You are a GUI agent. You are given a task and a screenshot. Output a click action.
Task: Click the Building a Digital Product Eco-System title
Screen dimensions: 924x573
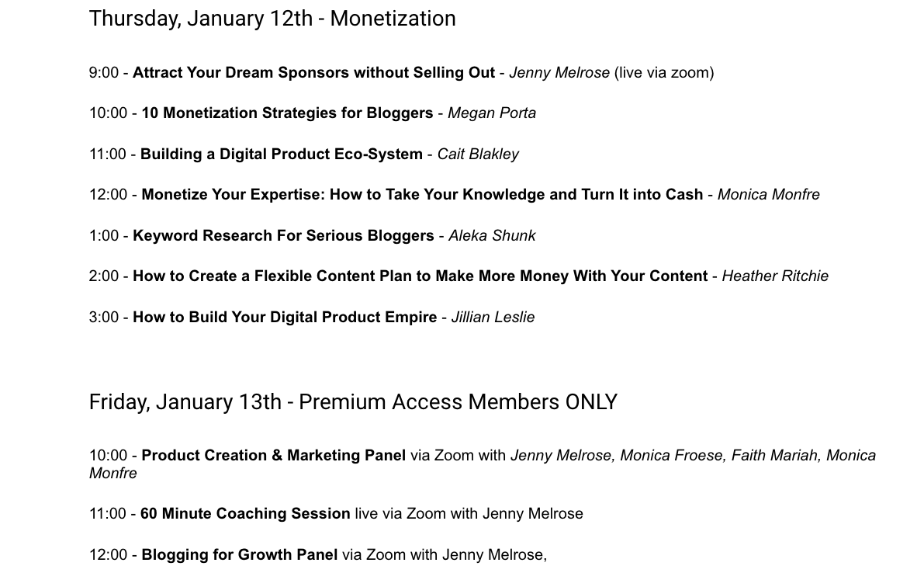(281, 155)
